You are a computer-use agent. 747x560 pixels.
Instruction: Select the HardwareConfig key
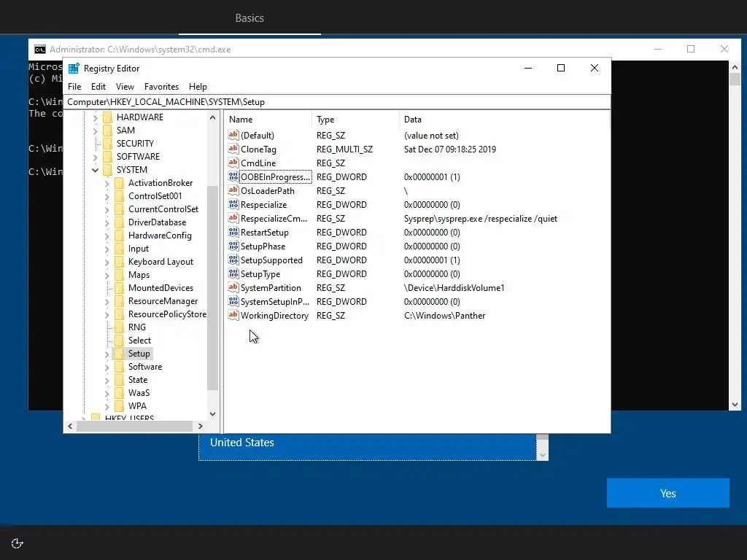click(x=160, y=236)
